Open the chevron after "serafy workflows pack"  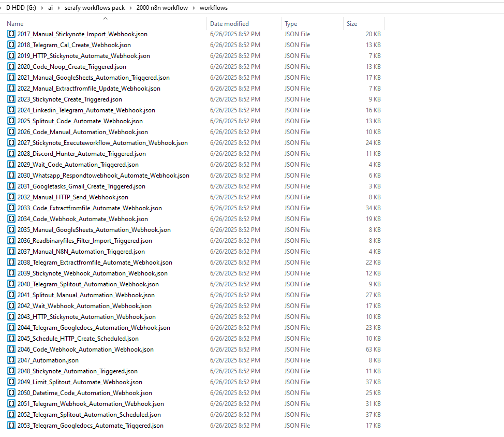coord(130,8)
